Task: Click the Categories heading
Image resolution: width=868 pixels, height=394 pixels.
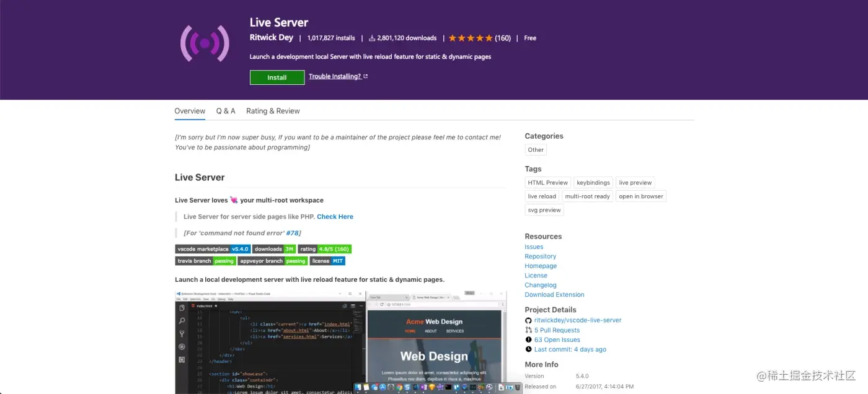Action: [544, 136]
